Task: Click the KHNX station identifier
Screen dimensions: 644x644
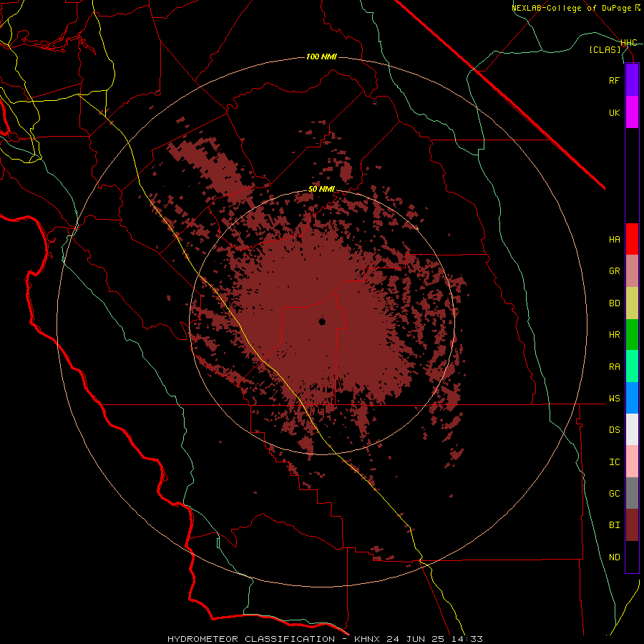Action: click(x=368, y=639)
